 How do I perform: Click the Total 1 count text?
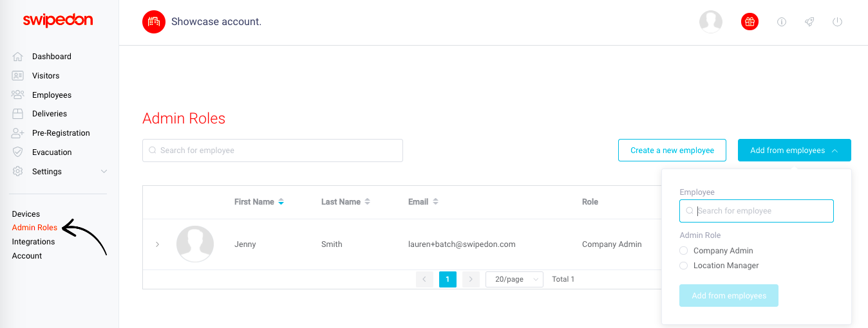563,279
